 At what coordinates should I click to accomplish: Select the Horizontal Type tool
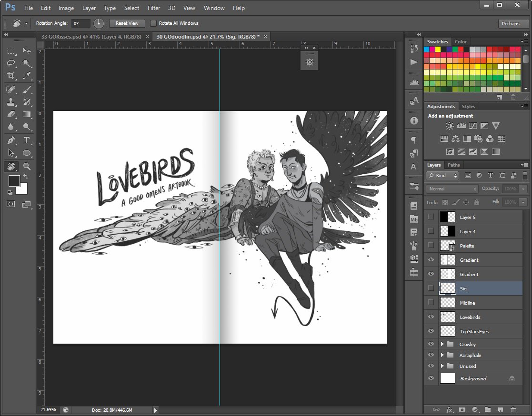(x=27, y=140)
